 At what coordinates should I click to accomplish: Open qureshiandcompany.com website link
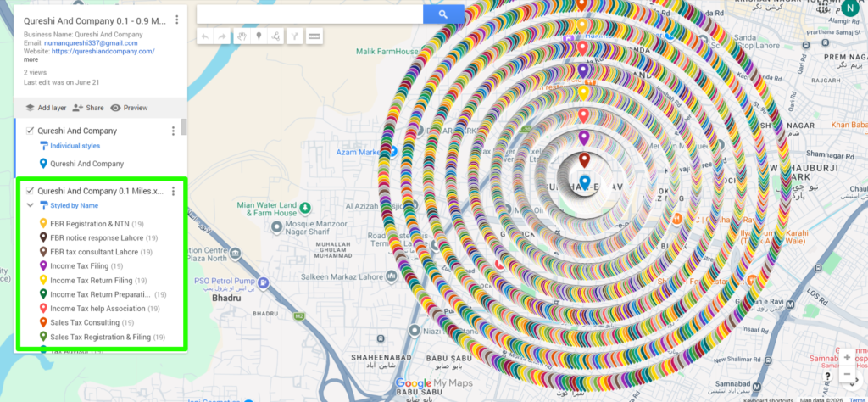pyautogui.click(x=103, y=51)
